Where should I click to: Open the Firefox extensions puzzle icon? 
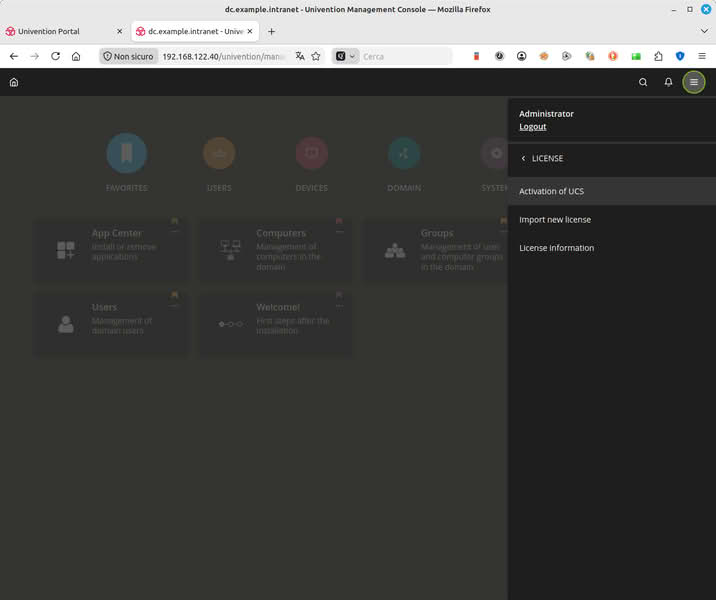pos(658,56)
